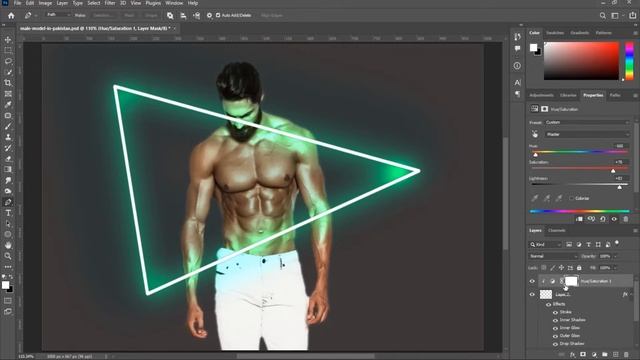Image resolution: width=640 pixels, height=360 pixels.
Task: Hide the Stroke effect
Action: pos(555,312)
